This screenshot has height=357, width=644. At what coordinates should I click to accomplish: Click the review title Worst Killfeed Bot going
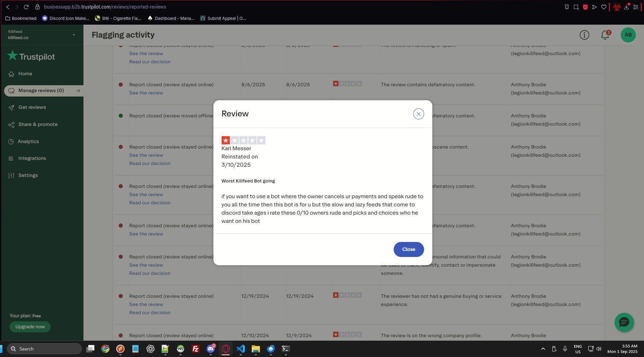click(248, 181)
